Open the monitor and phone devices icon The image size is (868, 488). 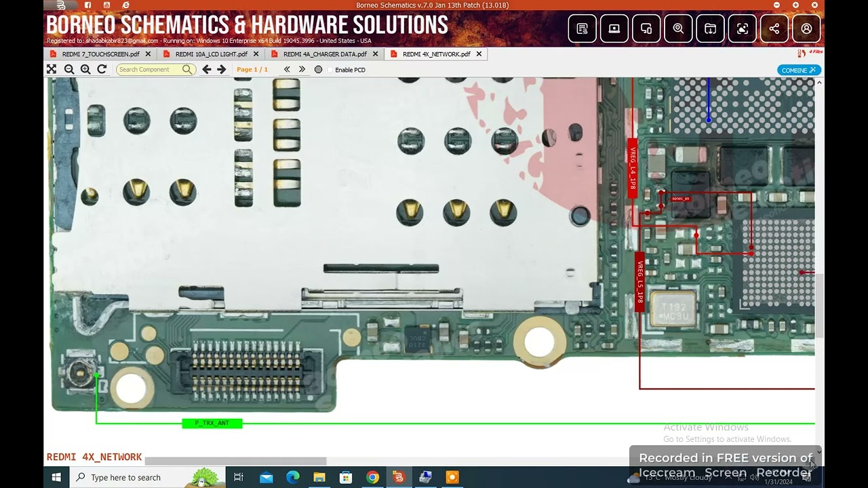pyautogui.click(x=646, y=28)
